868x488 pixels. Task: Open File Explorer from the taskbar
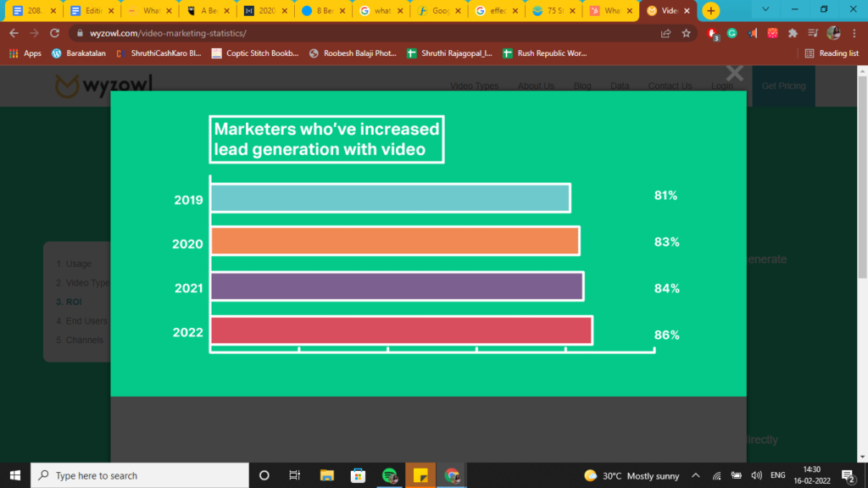click(326, 475)
